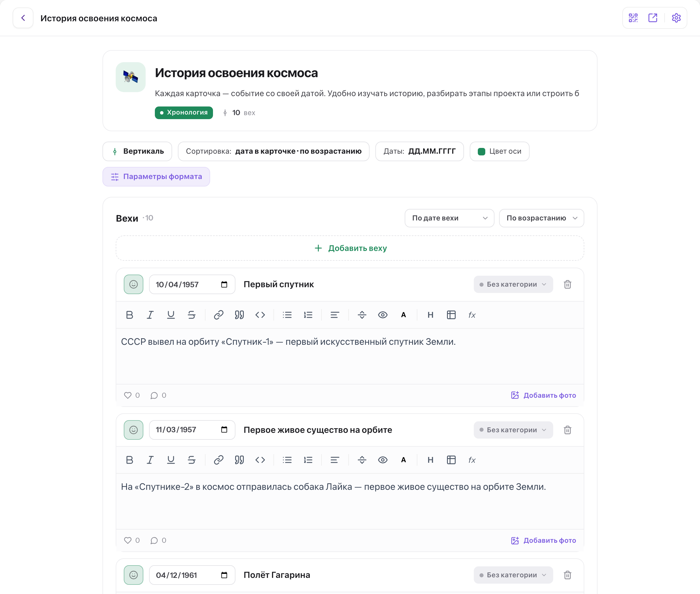Screen dimensions: 700x594
Task: Open «По возрастанию» order dropdown
Action: (541, 218)
